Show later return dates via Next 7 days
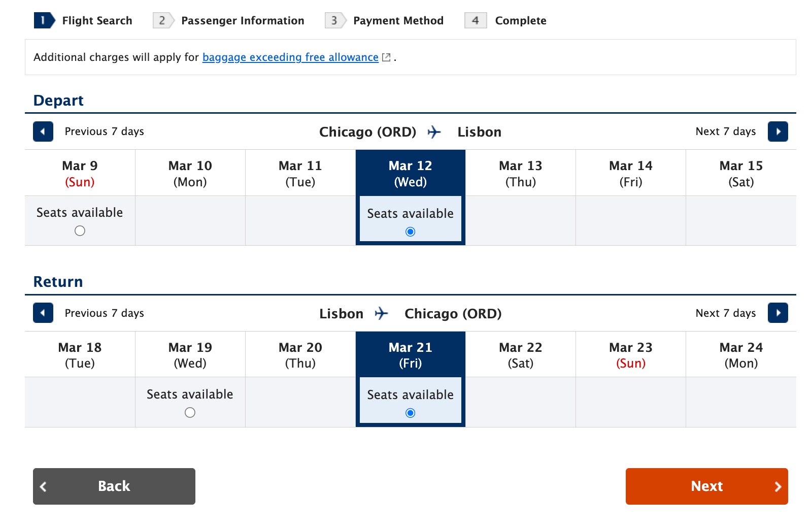812x527 pixels. click(725, 313)
